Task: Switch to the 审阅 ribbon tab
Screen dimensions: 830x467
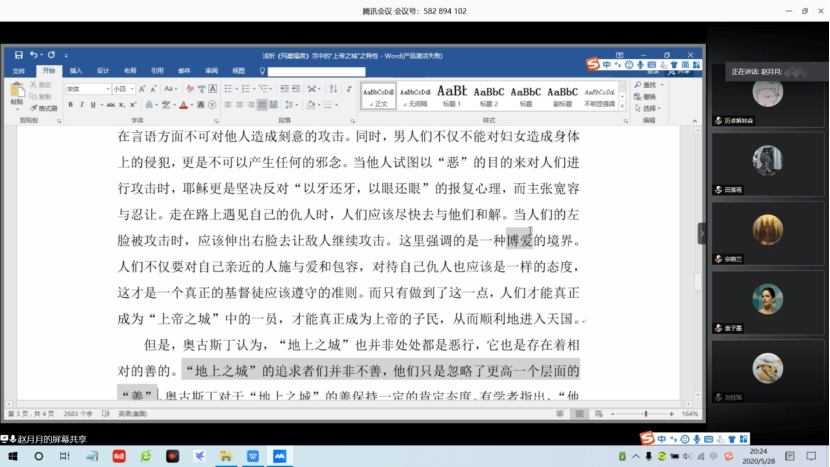Action: click(x=211, y=71)
